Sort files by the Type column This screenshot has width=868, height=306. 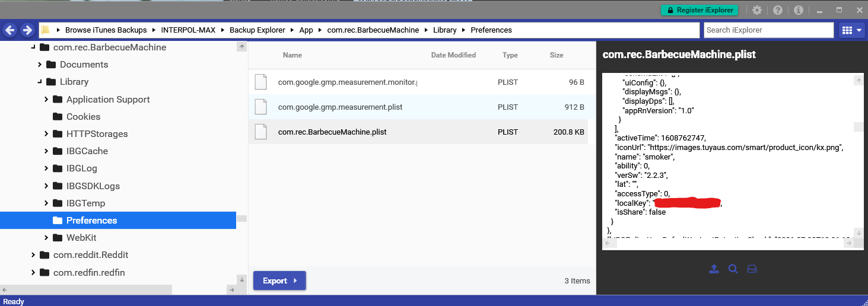[x=510, y=55]
